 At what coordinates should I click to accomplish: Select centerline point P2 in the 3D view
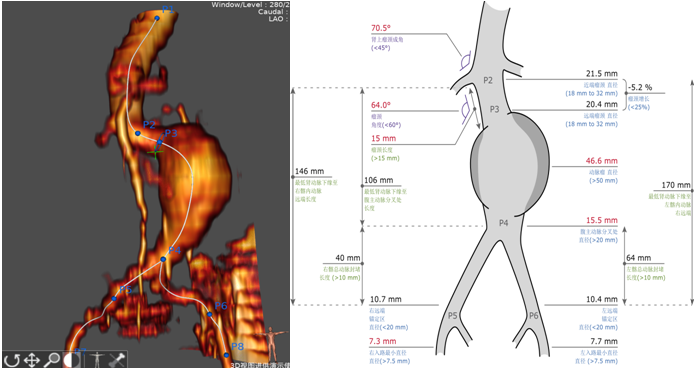137,133
